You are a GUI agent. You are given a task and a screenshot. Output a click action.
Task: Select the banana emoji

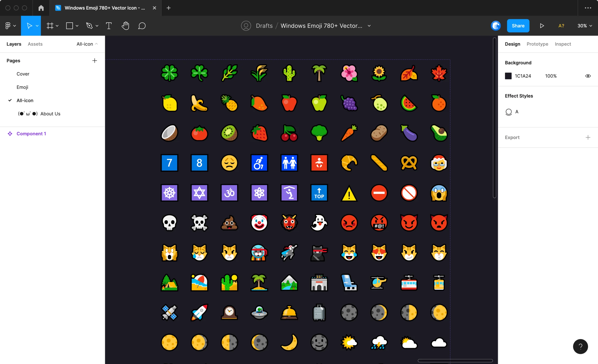click(199, 103)
